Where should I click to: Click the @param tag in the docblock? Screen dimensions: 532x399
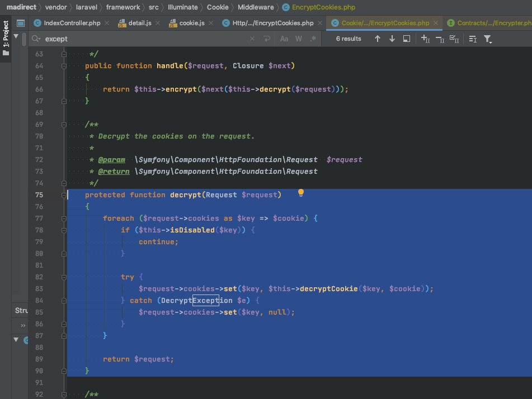[x=112, y=160]
